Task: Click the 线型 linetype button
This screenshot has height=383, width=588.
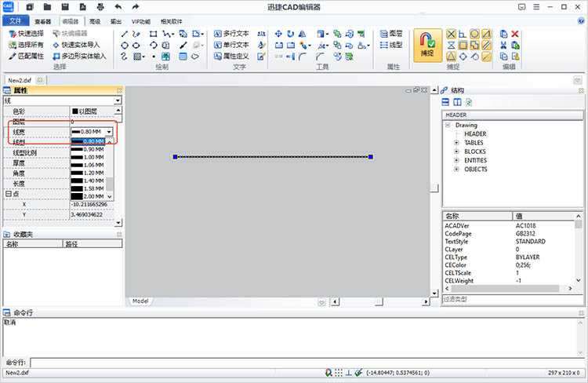Action: pos(391,45)
